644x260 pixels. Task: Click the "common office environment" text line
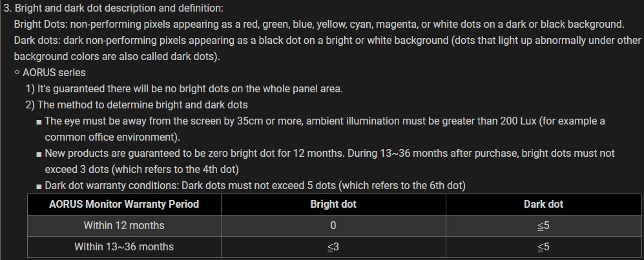click(x=112, y=137)
